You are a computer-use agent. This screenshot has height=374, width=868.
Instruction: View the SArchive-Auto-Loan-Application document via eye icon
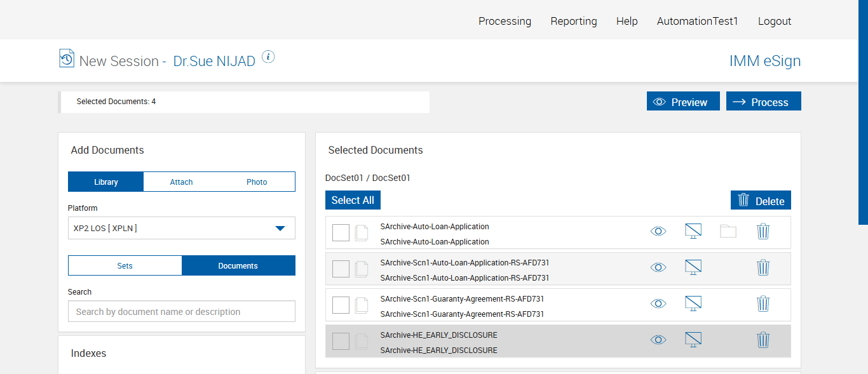(x=658, y=232)
